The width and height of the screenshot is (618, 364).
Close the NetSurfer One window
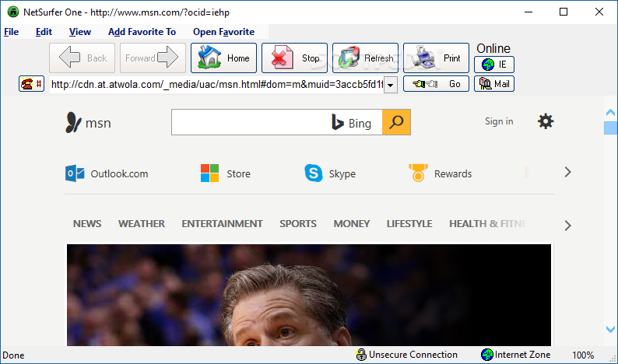point(599,12)
